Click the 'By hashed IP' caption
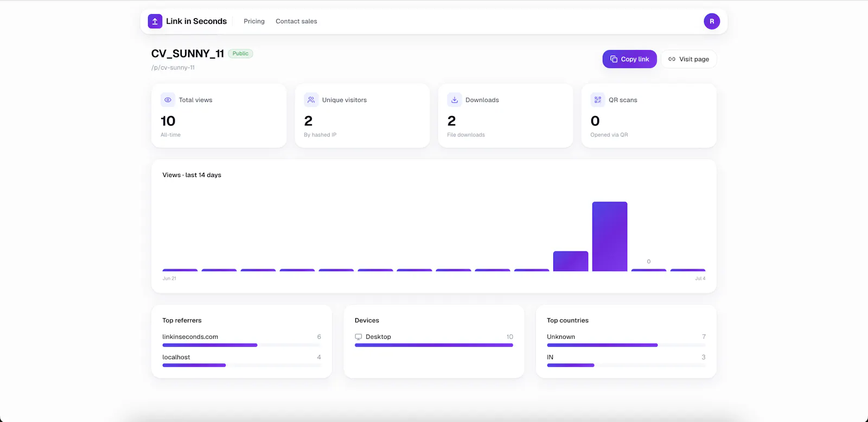The image size is (868, 422). tap(320, 135)
